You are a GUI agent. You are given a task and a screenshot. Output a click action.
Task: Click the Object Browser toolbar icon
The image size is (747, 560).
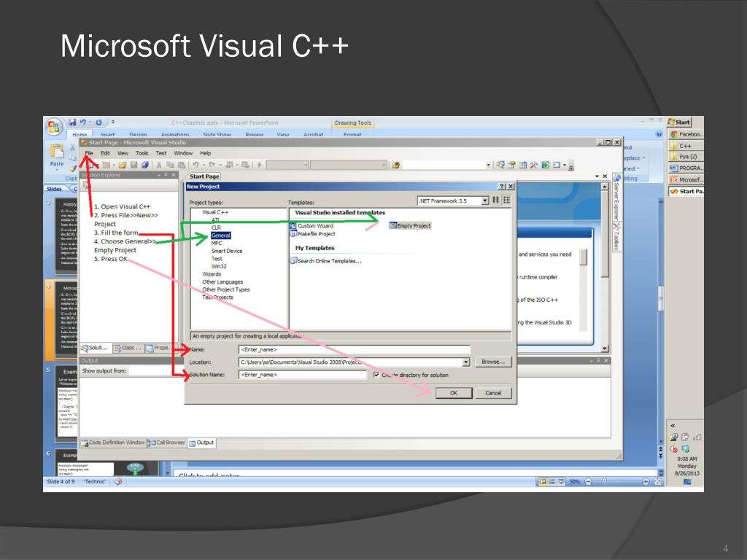coord(522,165)
